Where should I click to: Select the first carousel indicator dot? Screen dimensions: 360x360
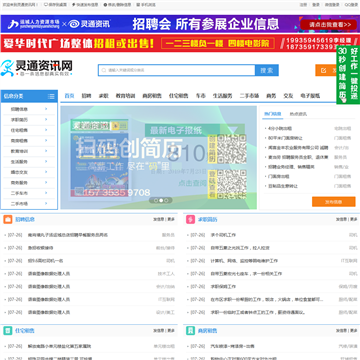coord(156,200)
